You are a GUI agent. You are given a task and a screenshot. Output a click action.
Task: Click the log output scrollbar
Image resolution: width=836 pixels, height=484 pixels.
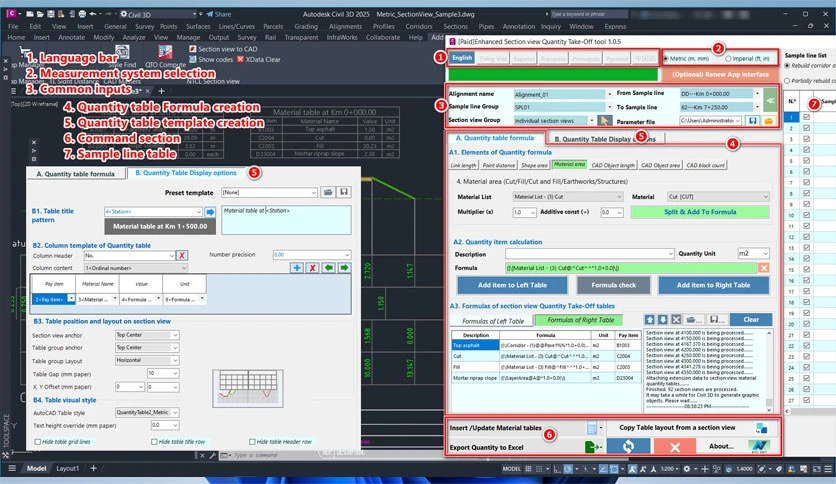(x=769, y=371)
